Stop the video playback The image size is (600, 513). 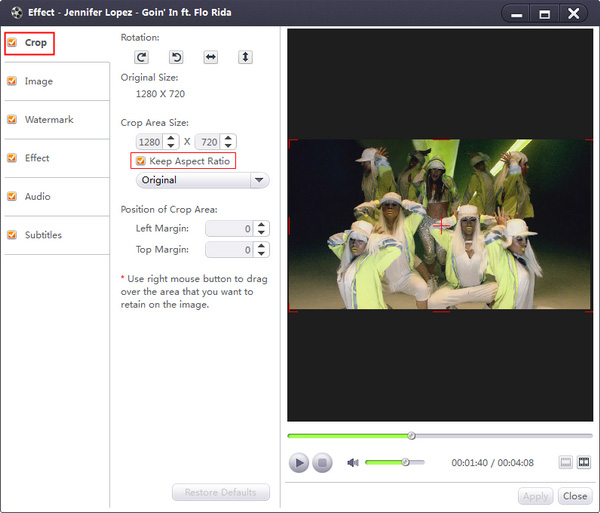(322, 463)
